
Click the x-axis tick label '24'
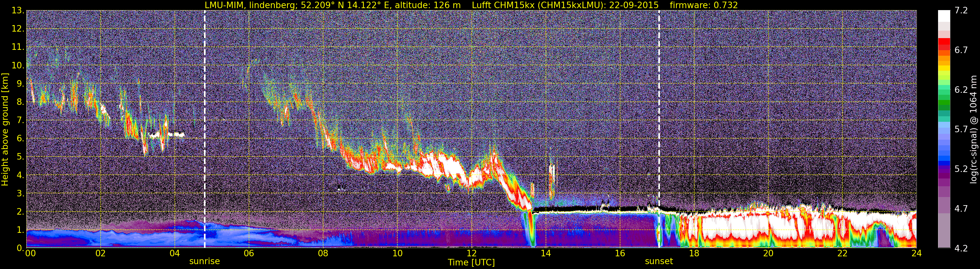click(x=917, y=253)
